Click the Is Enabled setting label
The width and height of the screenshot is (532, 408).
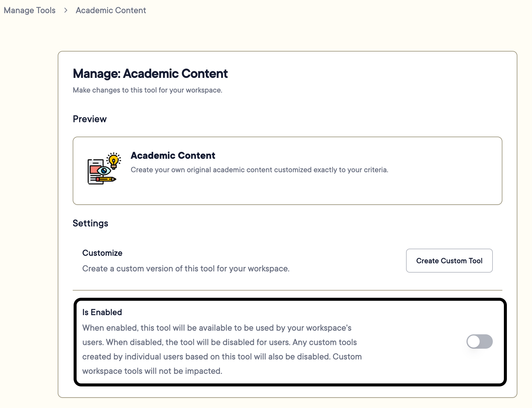tap(102, 312)
